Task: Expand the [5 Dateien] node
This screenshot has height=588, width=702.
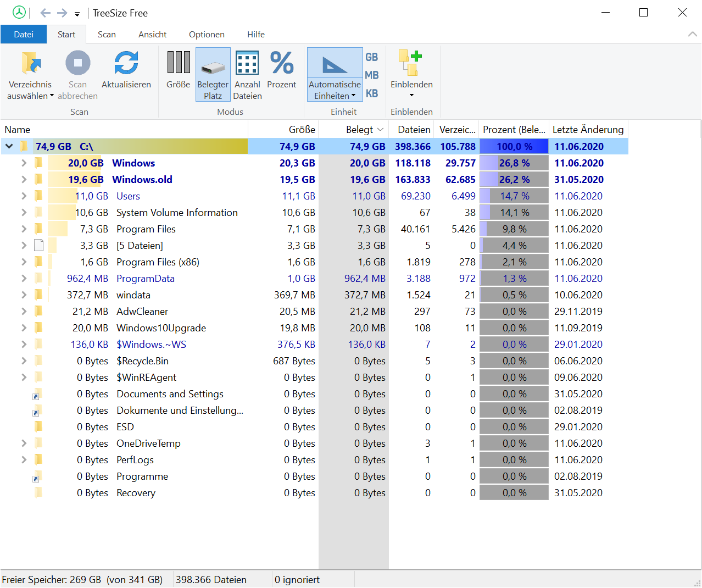Action: click(24, 245)
